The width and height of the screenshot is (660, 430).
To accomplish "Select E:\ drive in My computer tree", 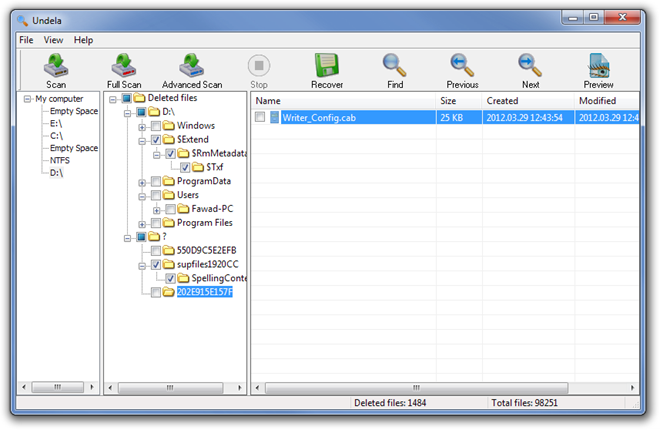I will click(56, 124).
